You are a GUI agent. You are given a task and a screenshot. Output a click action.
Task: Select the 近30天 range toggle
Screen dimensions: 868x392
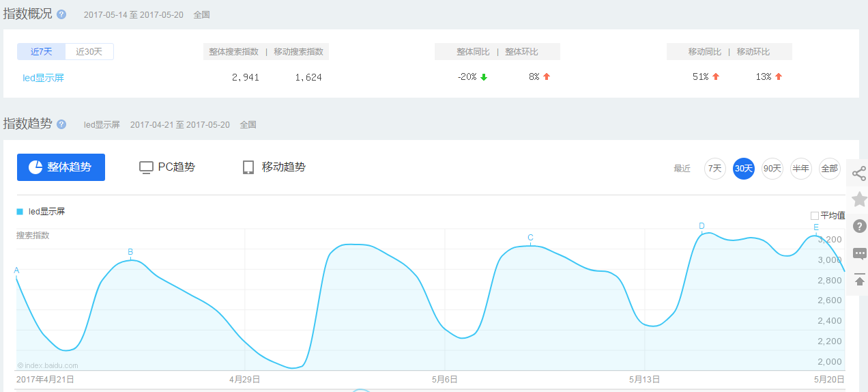pyautogui.click(x=89, y=52)
